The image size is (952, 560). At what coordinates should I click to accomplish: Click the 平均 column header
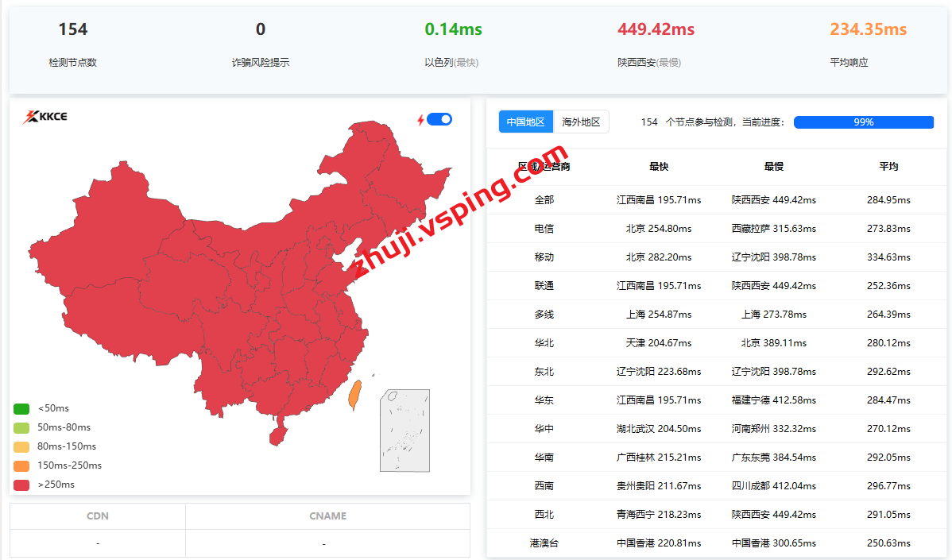888,167
